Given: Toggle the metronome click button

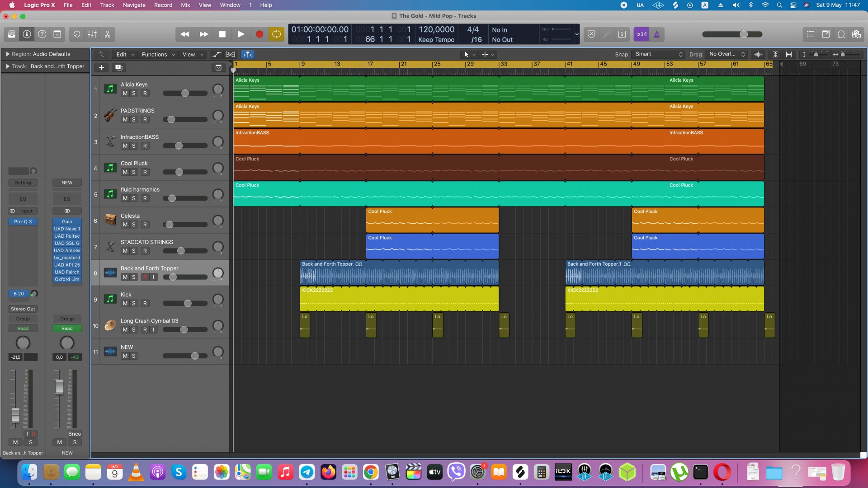Looking at the screenshot, I should click(657, 34).
